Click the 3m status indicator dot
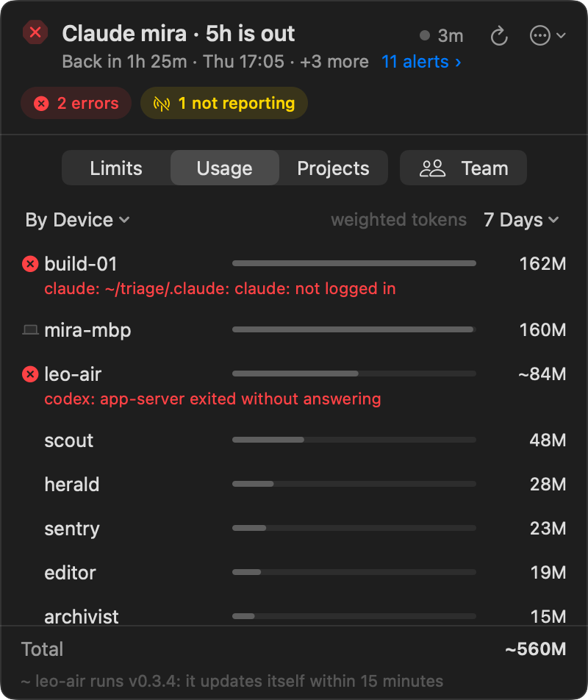 [x=425, y=36]
